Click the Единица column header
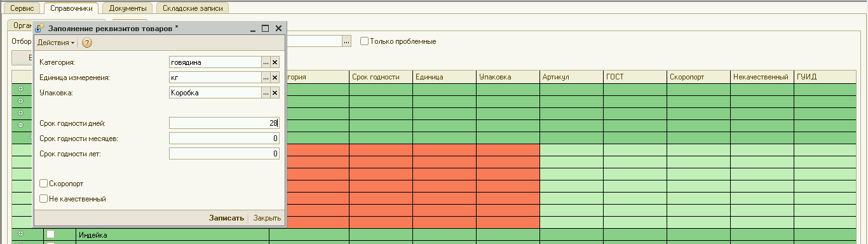Viewport: 868px width, 244px height. (x=444, y=77)
